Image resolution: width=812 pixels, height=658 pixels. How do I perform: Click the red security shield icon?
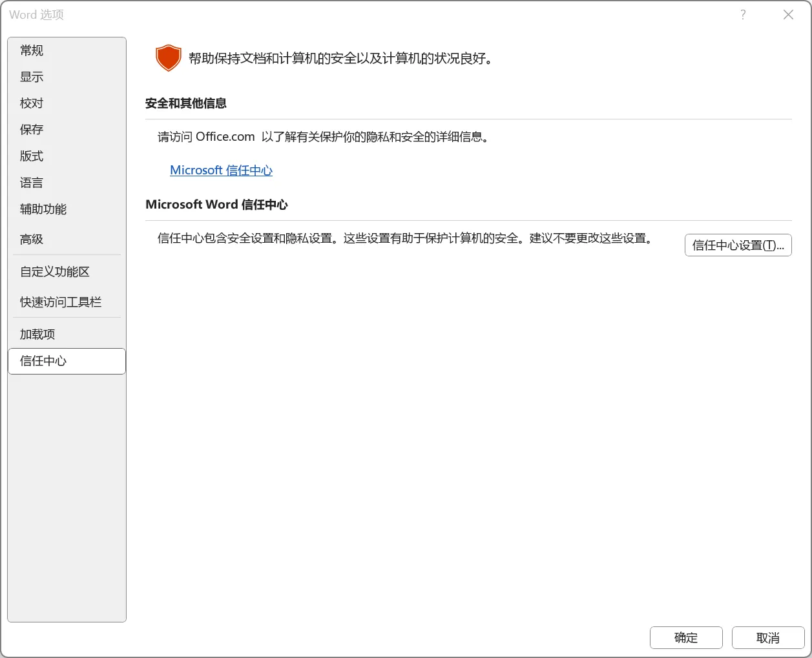[168, 57]
